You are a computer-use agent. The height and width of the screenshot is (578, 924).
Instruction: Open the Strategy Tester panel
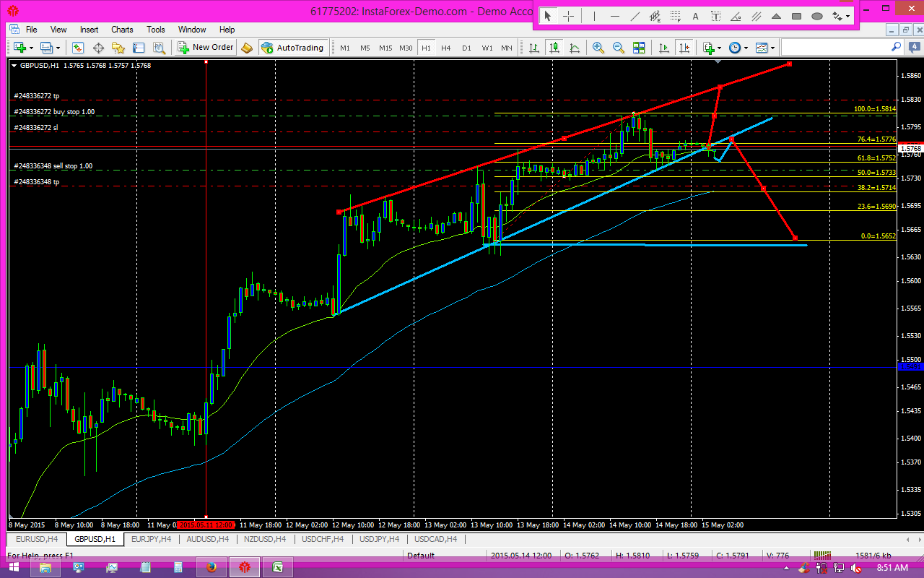click(x=159, y=48)
